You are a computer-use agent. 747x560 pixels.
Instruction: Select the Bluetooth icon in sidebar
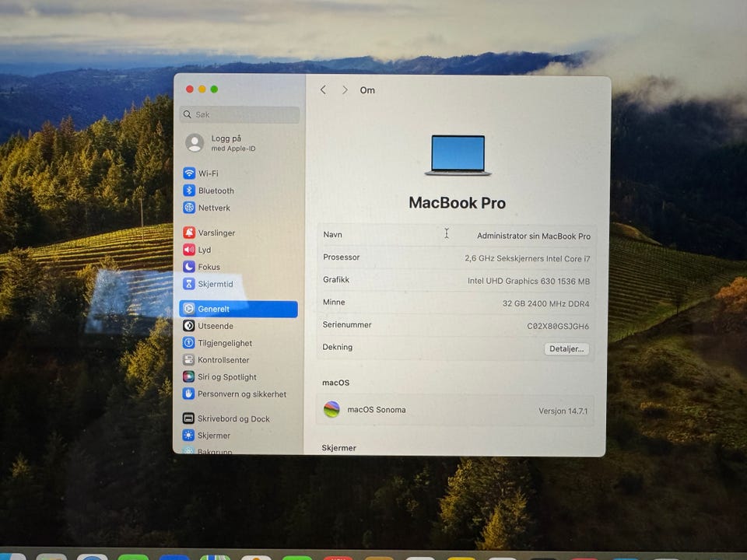tap(189, 190)
